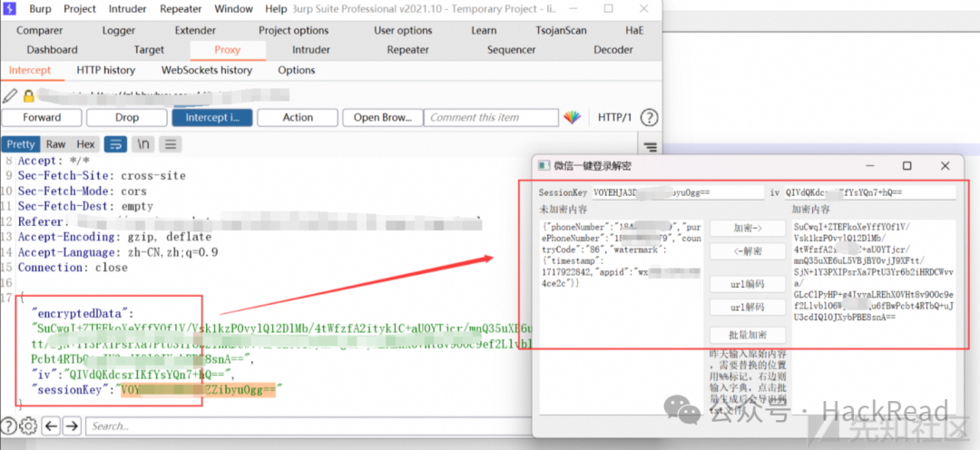Open the proxy Options sub-tab
The width and height of the screenshot is (980, 450).
pyautogui.click(x=296, y=70)
